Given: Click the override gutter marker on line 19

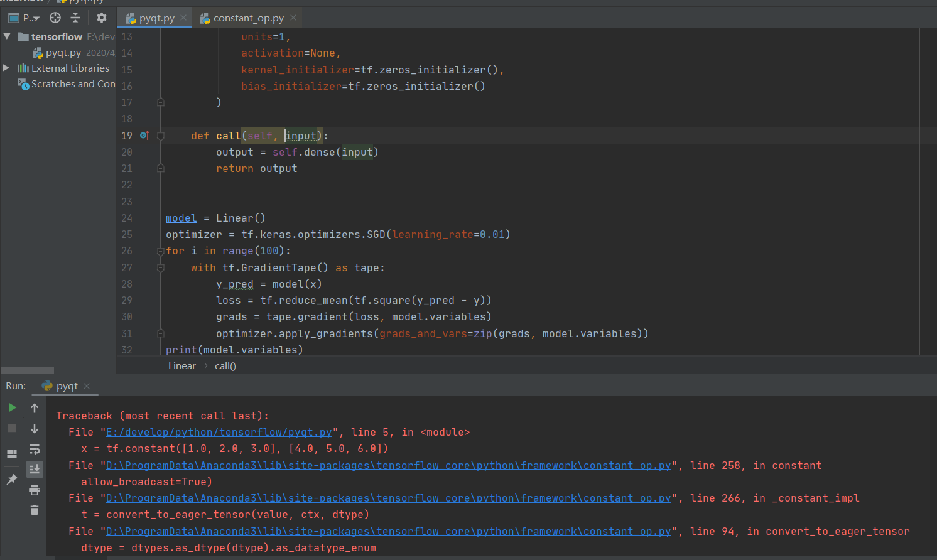Looking at the screenshot, I should pyautogui.click(x=144, y=136).
